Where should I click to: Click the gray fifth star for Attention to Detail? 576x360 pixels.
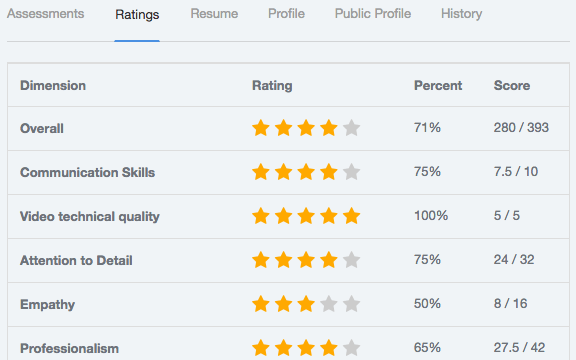click(352, 260)
